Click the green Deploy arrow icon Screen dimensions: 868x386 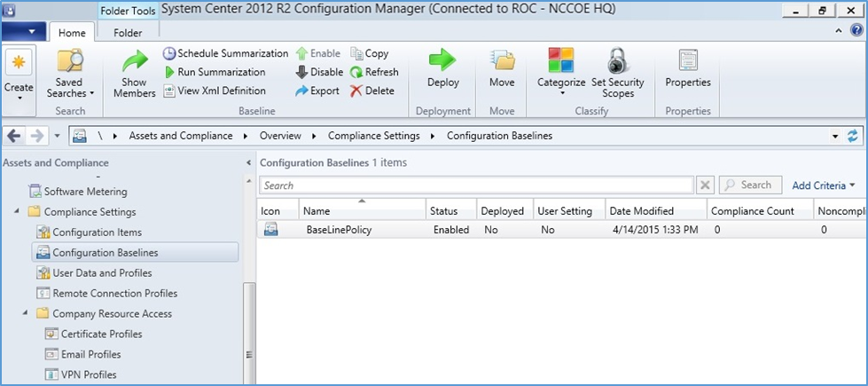[442, 59]
